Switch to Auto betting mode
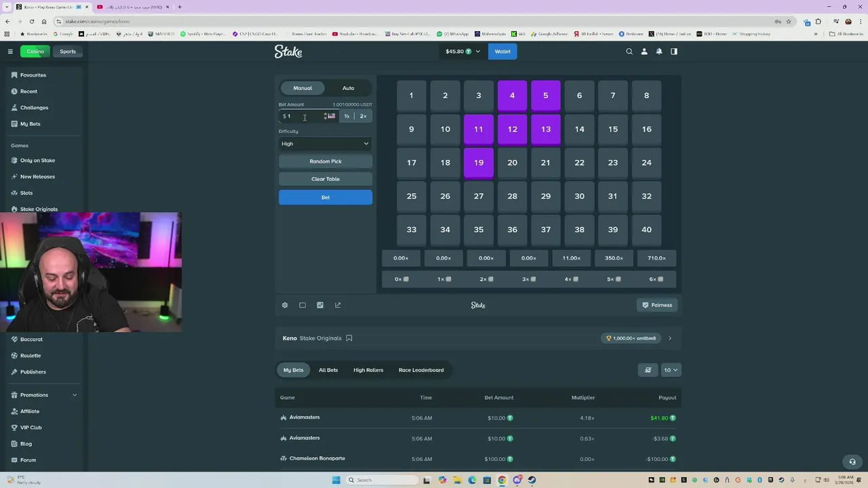868x488 pixels. click(348, 88)
